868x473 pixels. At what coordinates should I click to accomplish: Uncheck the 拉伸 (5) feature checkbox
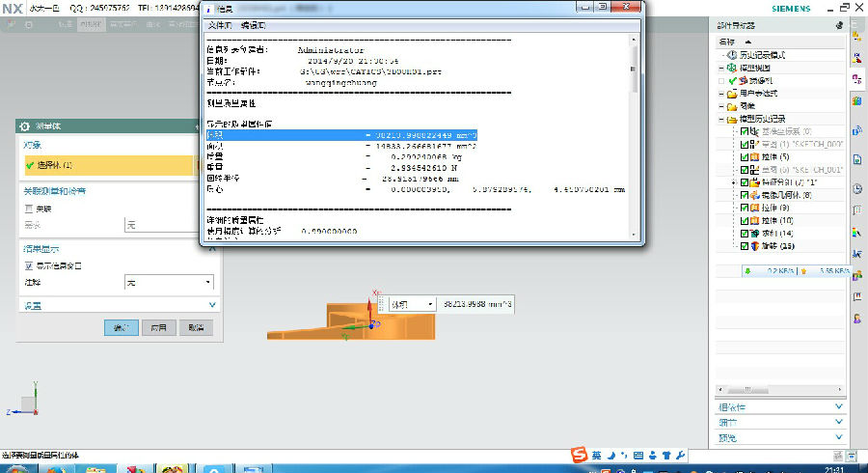pos(745,156)
